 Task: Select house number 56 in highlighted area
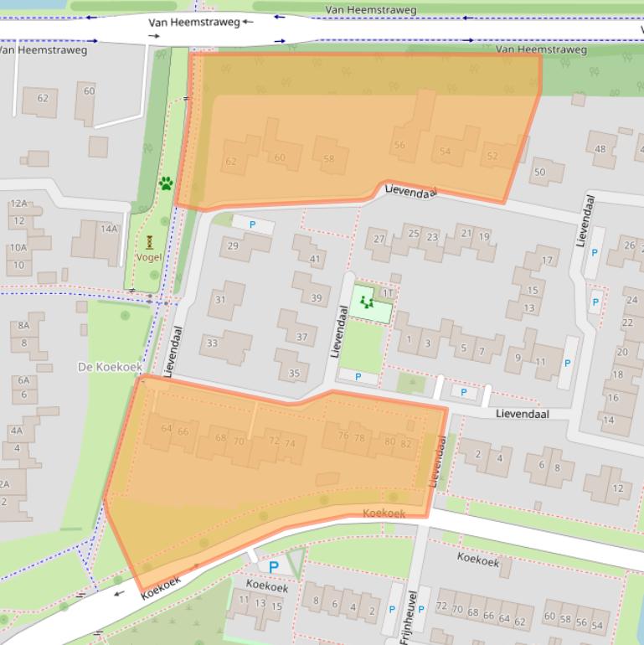coord(399,145)
